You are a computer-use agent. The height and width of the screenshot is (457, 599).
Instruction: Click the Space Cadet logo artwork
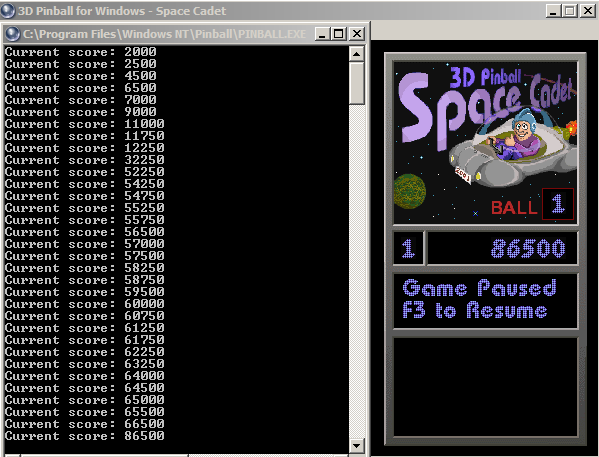[x=485, y=143]
